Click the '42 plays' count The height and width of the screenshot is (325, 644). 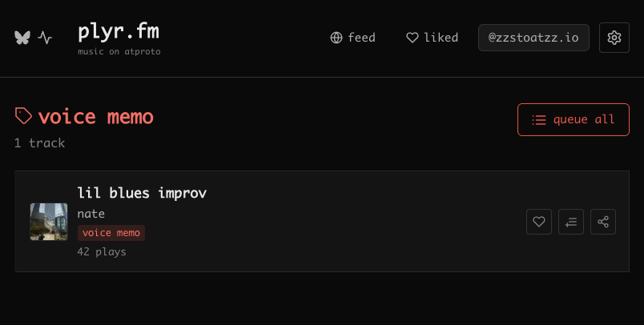[x=102, y=251]
